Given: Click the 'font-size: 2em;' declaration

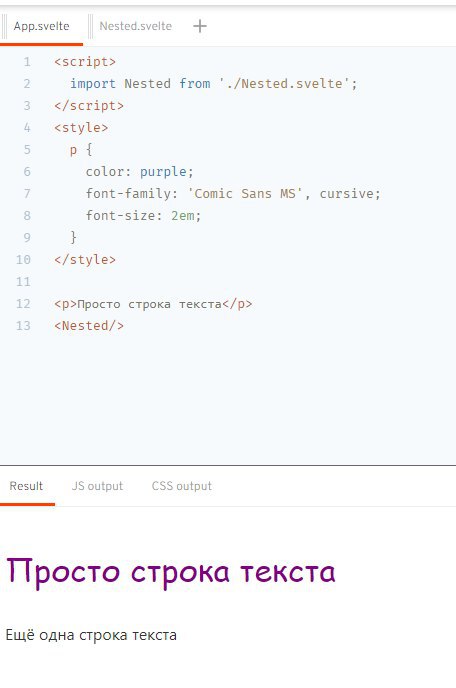Looking at the screenshot, I should pos(143,215).
